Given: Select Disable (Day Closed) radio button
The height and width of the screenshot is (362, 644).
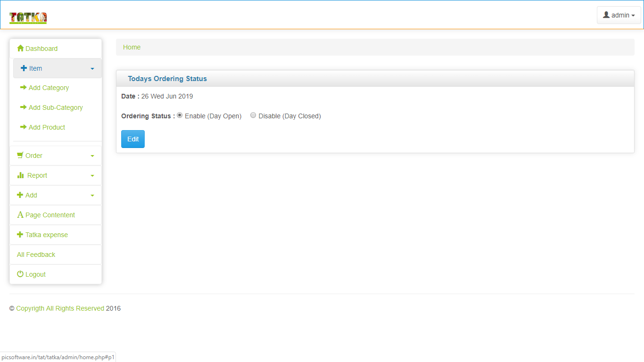Looking at the screenshot, I should pyautogui.click(x=253, y=115).
